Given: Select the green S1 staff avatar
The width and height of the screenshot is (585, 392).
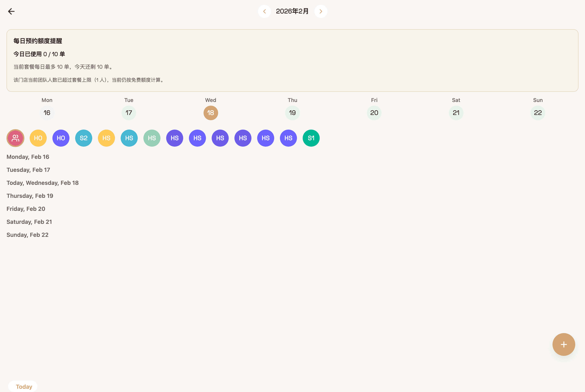Looking at the screenshot, I should (311, 138).
